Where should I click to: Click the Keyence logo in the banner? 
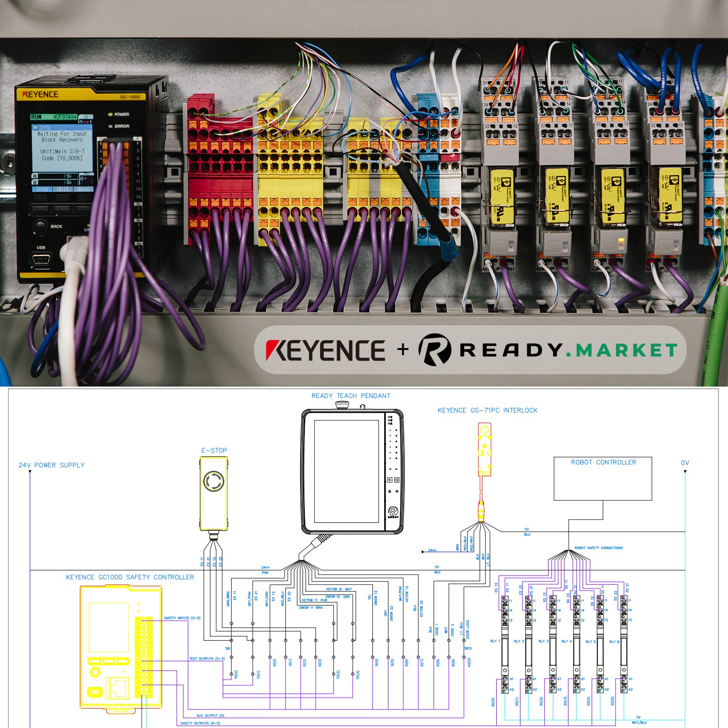point(325,350)
